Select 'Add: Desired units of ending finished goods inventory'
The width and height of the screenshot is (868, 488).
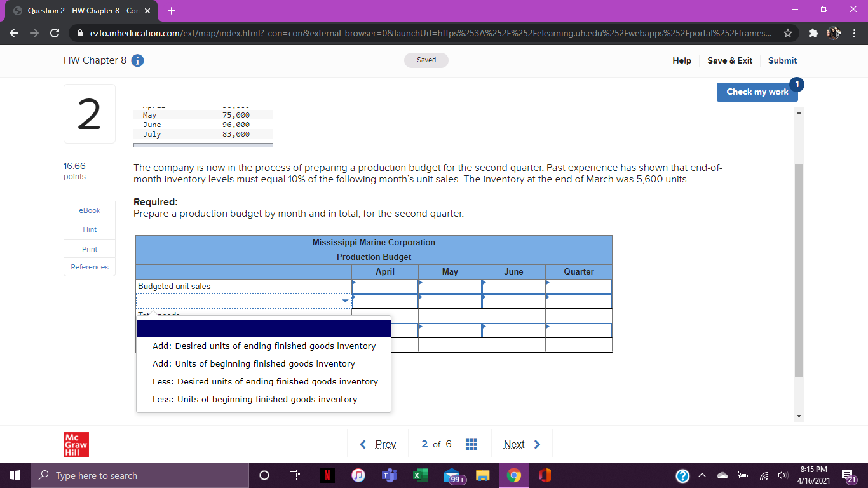point(262,346)
